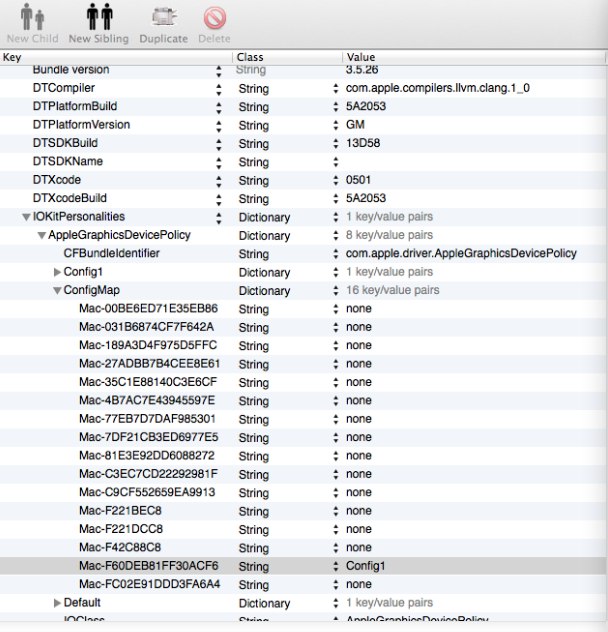Select the CFBundleIdentifier key
The width and height of the screenshot is (608, 632).
112,254
